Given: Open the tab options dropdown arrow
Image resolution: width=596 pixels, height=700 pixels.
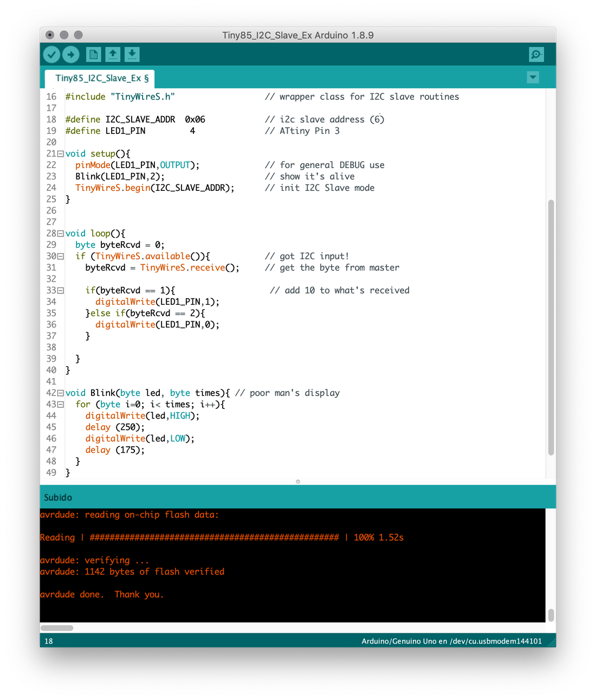Looking at the screenshot, I should [533, 78].
